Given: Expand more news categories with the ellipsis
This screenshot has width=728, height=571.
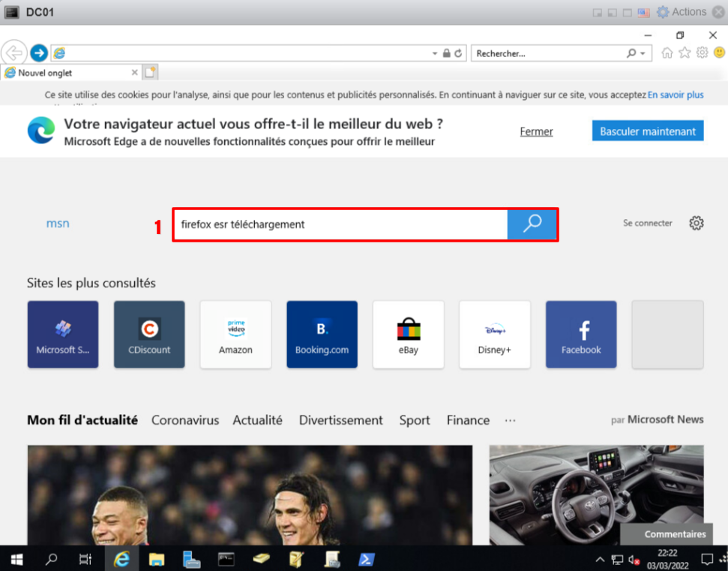Looking at the screenshot, I should pyautogui.click(x=510, y=420).
